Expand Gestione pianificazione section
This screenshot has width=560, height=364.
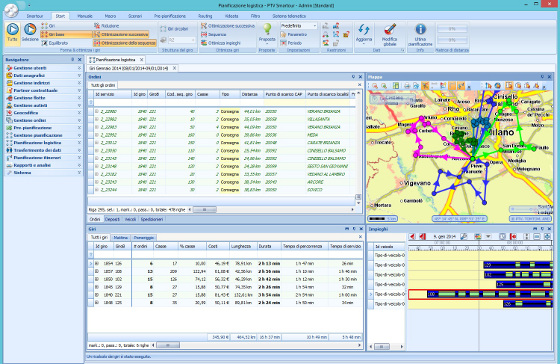(79, 135)
